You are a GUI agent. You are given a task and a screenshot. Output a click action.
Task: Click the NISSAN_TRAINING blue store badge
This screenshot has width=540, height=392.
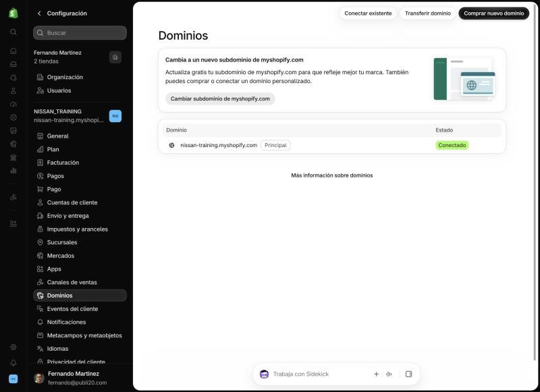pos(115,116)
